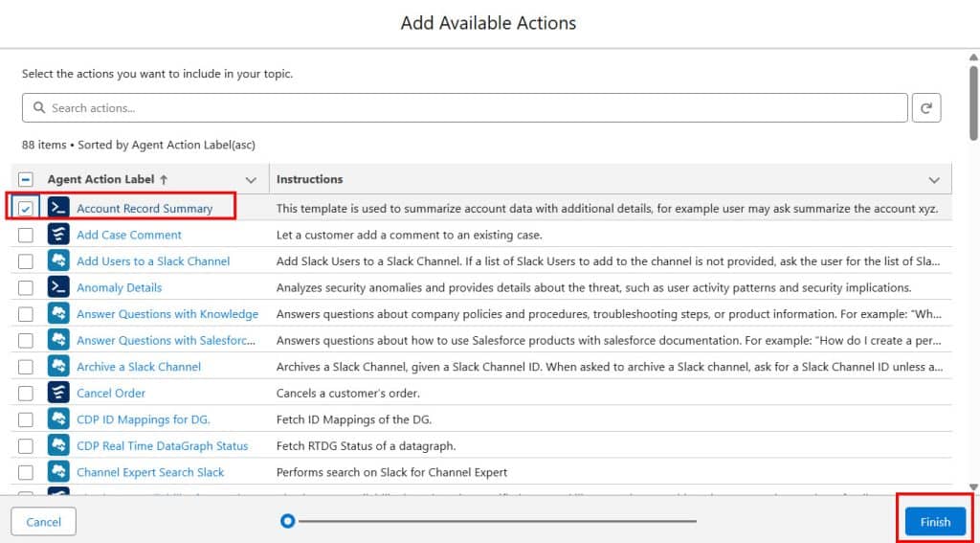Click the Cancel Order action icon
The height and width of the screenshot is (543, 980).
[x=58, y=393]
